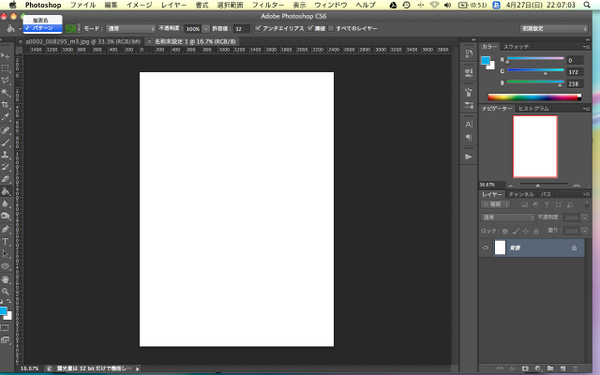Switch to the スウォッチ tab
The image size is (600, 375).
pyautogui.click(x=516, y=46)
